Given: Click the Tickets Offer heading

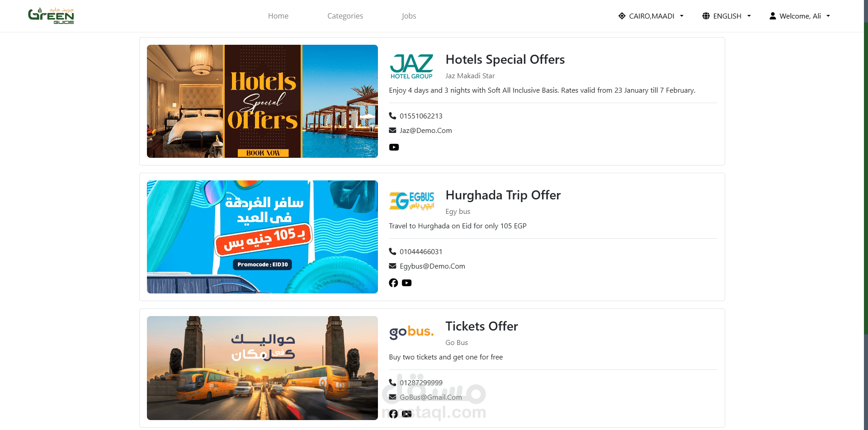Looking at the screenshot, I should (x=481, y=326).
